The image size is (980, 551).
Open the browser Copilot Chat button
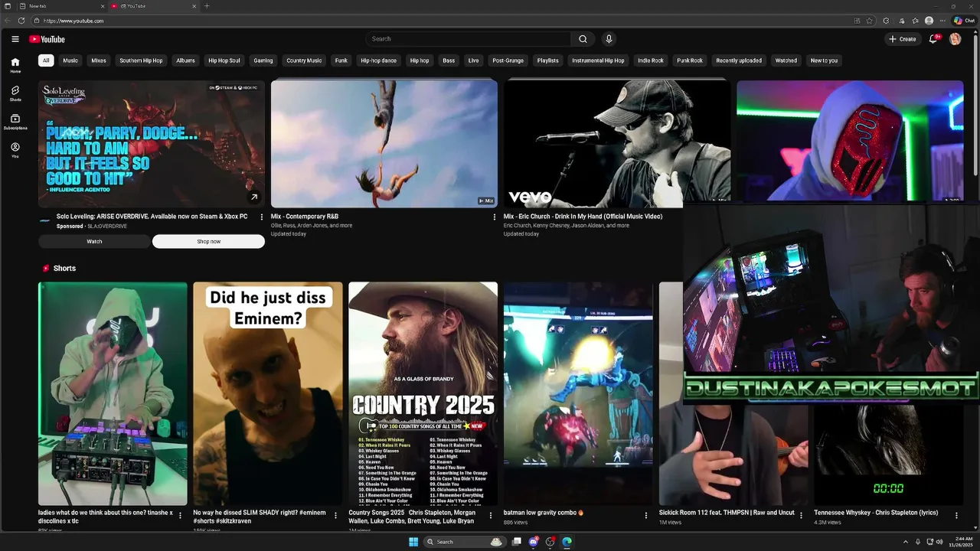(x=964, y=21)
